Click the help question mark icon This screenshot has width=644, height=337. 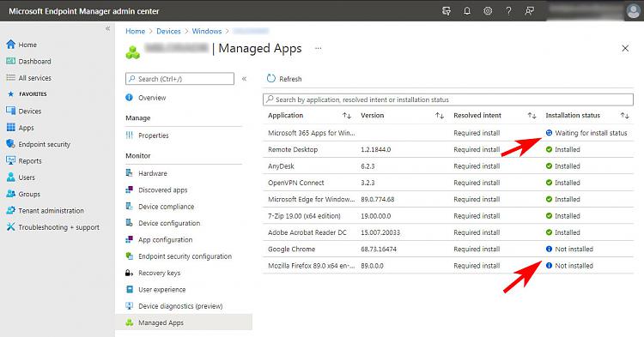[x=508, y=11]
